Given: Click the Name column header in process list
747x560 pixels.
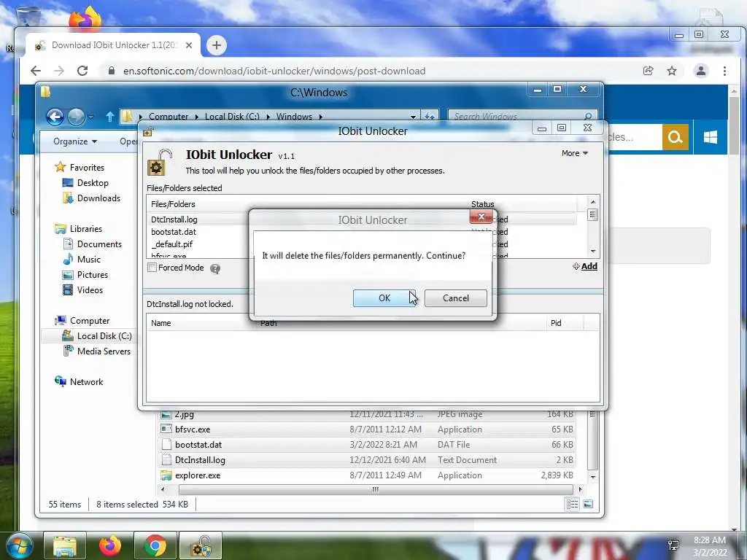Looking at the screenshot, I should pyautogui.click(x=161, y=323).
